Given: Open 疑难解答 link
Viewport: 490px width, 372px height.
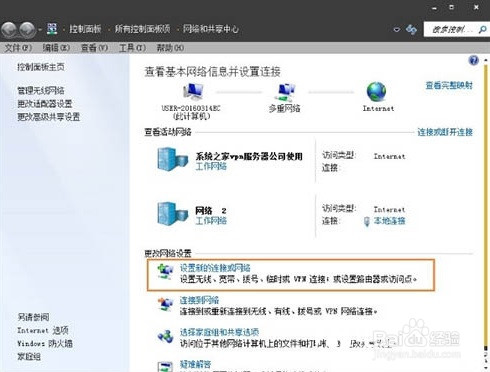Looking at the screenshot, I should click(x=195, y=364).
